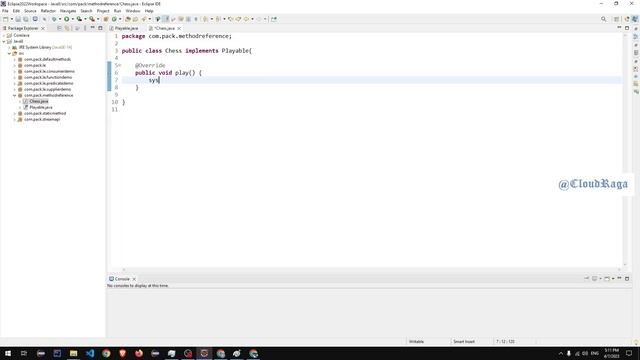Click the Windows Start button
Image resolution: width=640 pixels, height=360 pixels.
(x=8, y=353)
